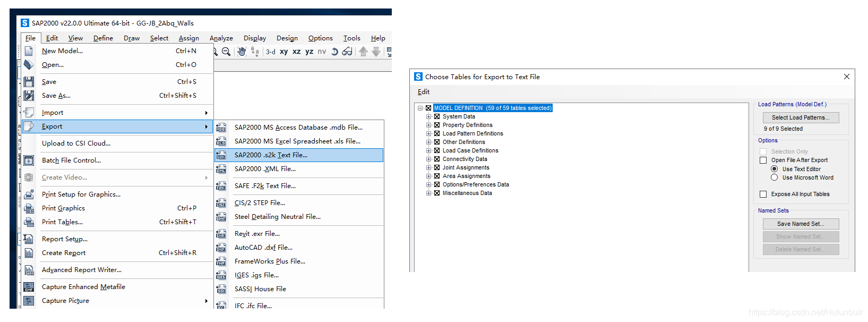Image resolution: width=868 pixels, height=322 pixels.
Task: Choose SAP2000 .s2k Text File export
Action: (299, 155)
